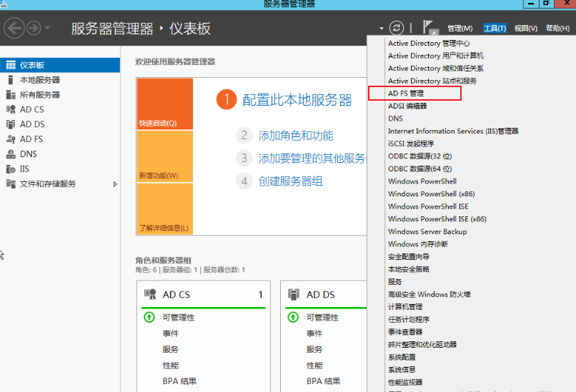The height and width of the screenshot is (392, 576).
Task: Choose iSCSI 发起程序 menu entry
Action: pyautogui.click(x=411, y=144)
